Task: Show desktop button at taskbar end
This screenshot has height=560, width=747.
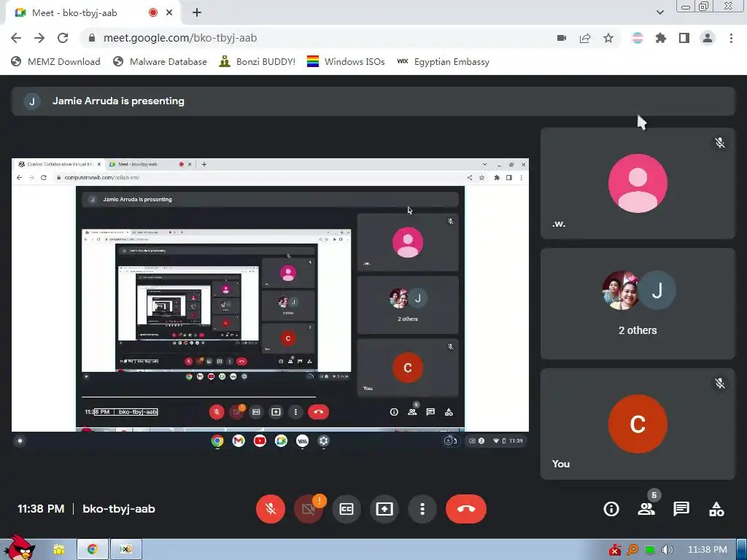Action: pyautogui.click(x=741, y=550)
